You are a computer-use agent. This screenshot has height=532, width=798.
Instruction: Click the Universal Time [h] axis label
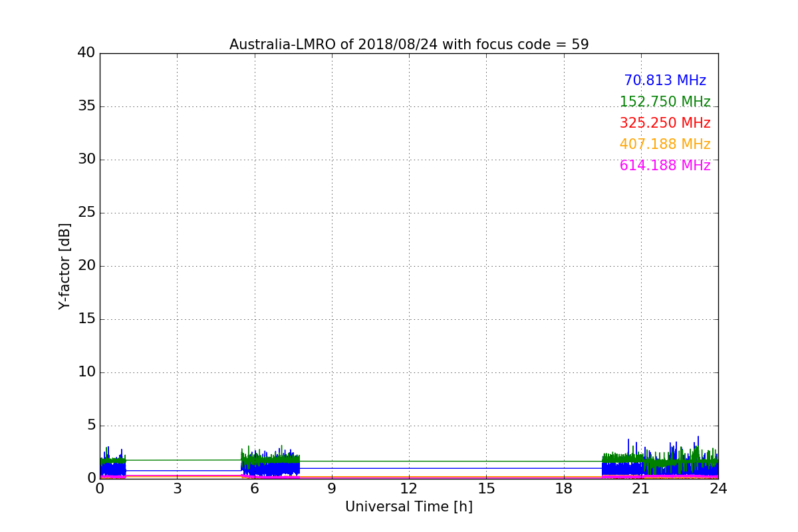click(409, 507)
